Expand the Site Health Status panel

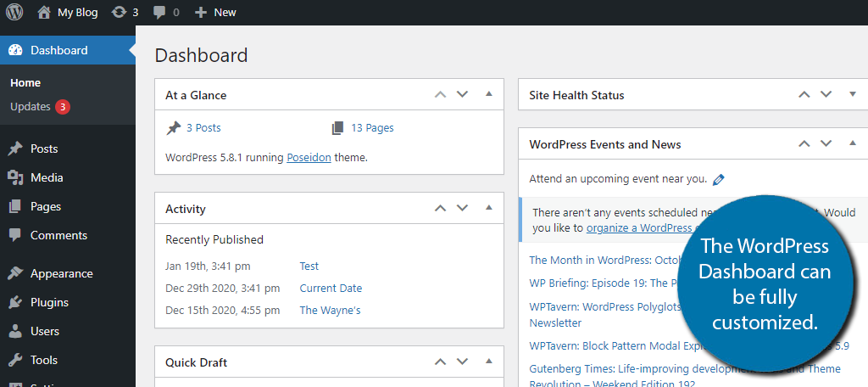[x=853, y=94]
